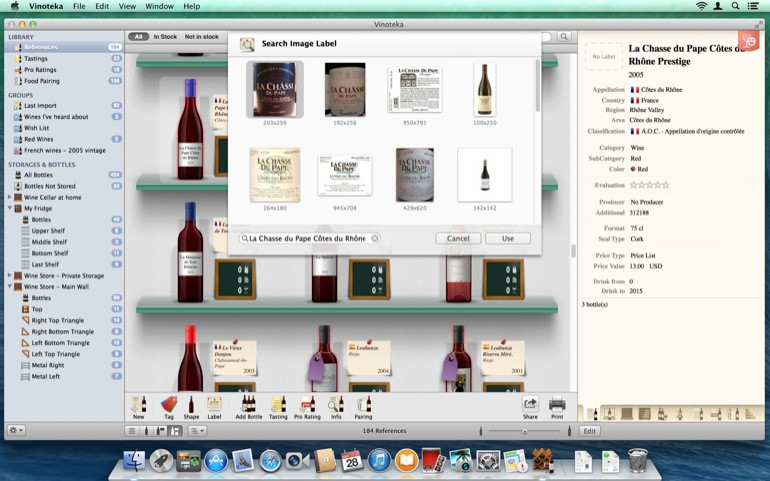The image size is (770, 481).
Task: Click the main toolbar search magnifier button
Action: pos(565,36)
